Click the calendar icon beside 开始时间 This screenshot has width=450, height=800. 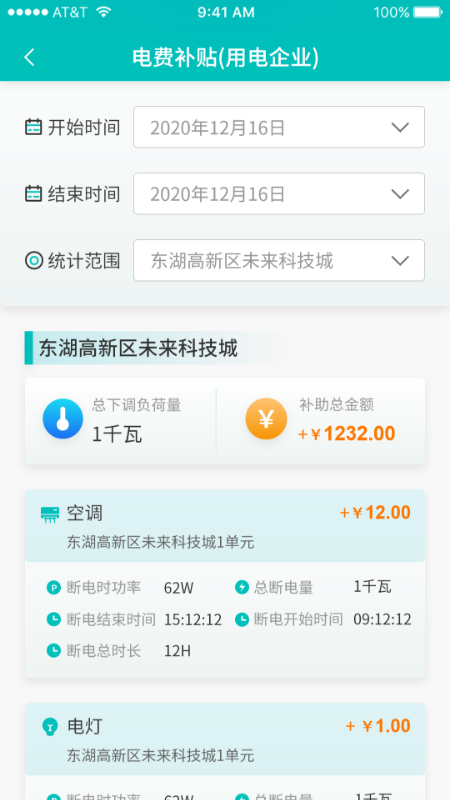34,127
